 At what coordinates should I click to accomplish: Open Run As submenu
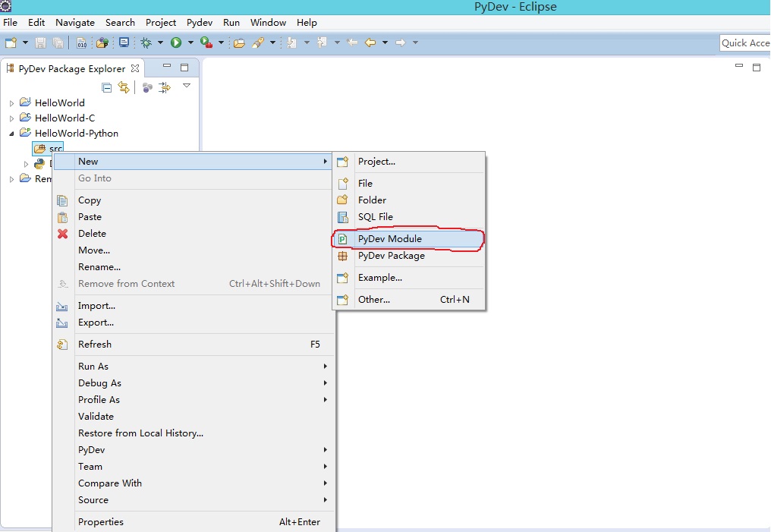tap(194, 367)
